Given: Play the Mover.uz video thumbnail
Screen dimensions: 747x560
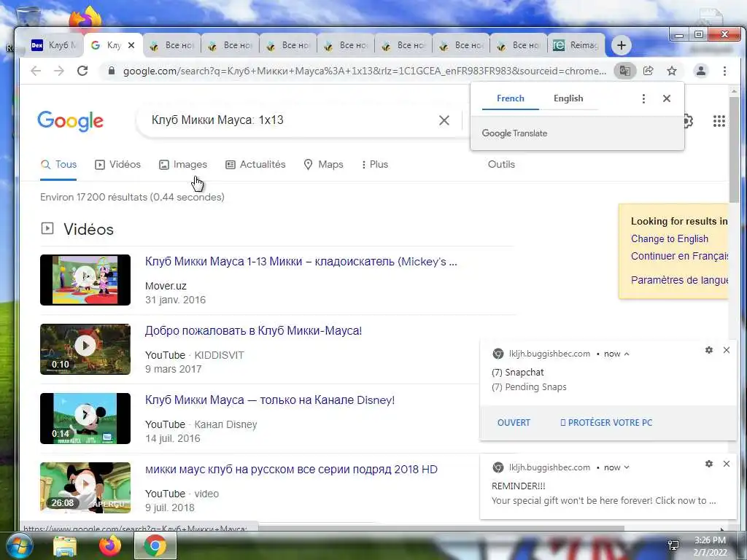Looking at the screenshot, I should click(x=85, y=280).
